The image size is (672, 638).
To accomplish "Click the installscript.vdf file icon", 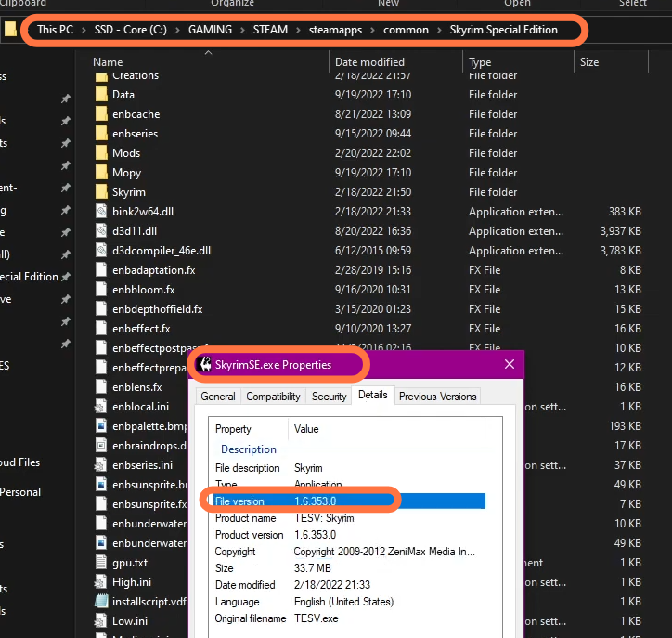I will point(101,602).
